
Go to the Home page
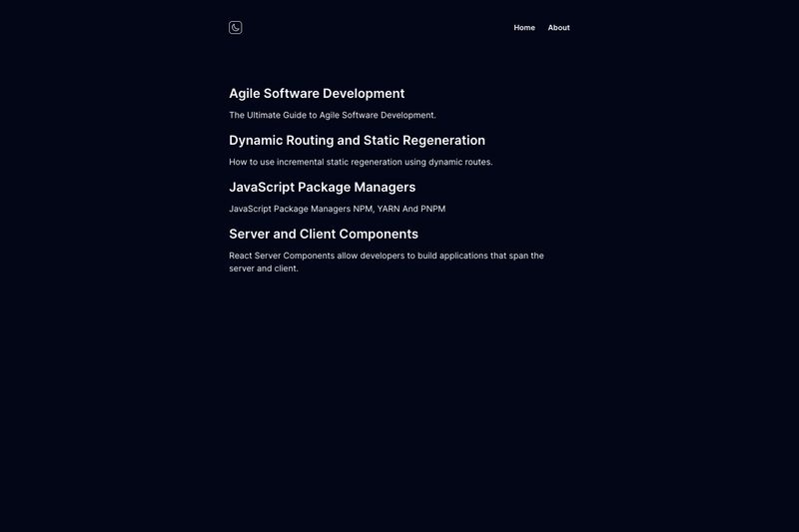(524, 28)
